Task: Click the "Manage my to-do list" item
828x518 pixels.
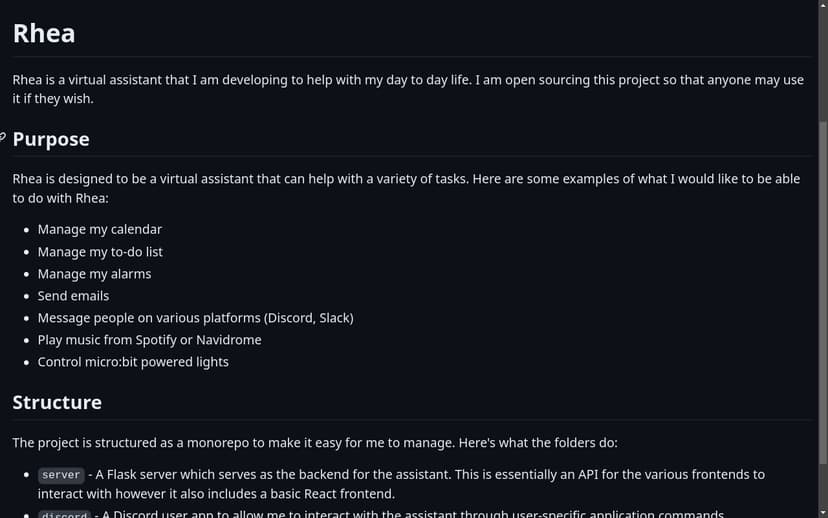Action: (100, 252)
